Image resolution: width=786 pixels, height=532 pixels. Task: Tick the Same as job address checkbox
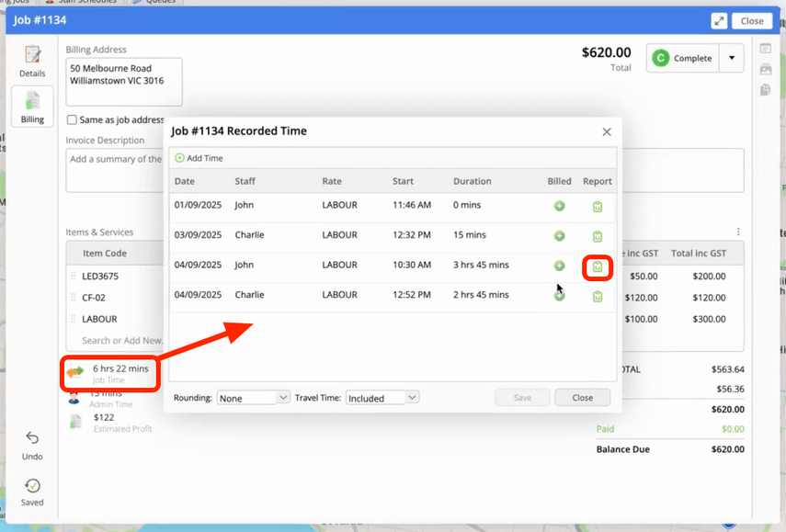pos(73,119)
